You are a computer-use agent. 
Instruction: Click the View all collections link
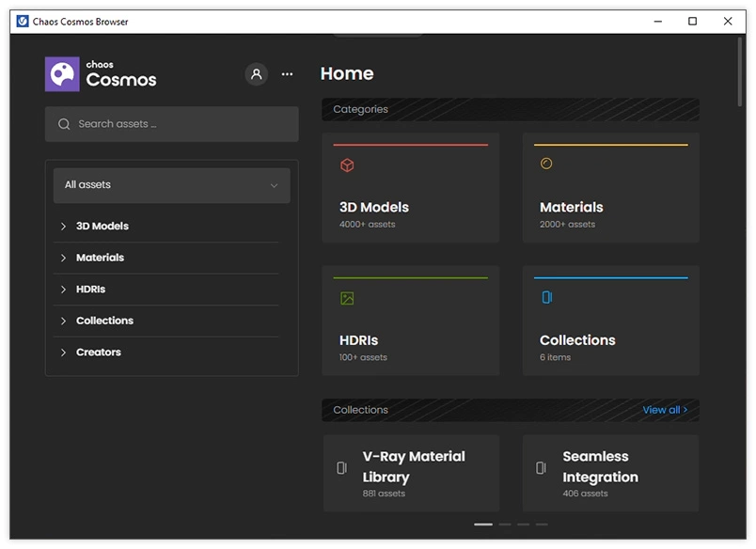665,410
